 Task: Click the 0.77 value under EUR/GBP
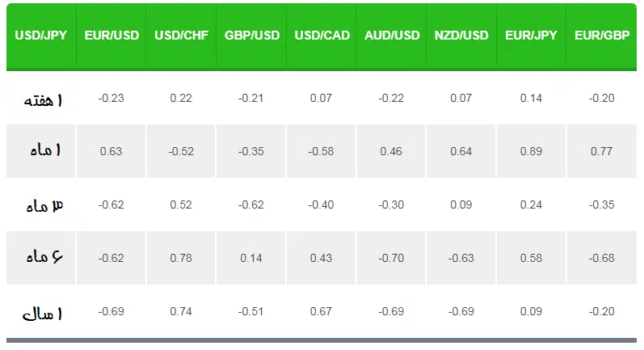click(602, 151)
